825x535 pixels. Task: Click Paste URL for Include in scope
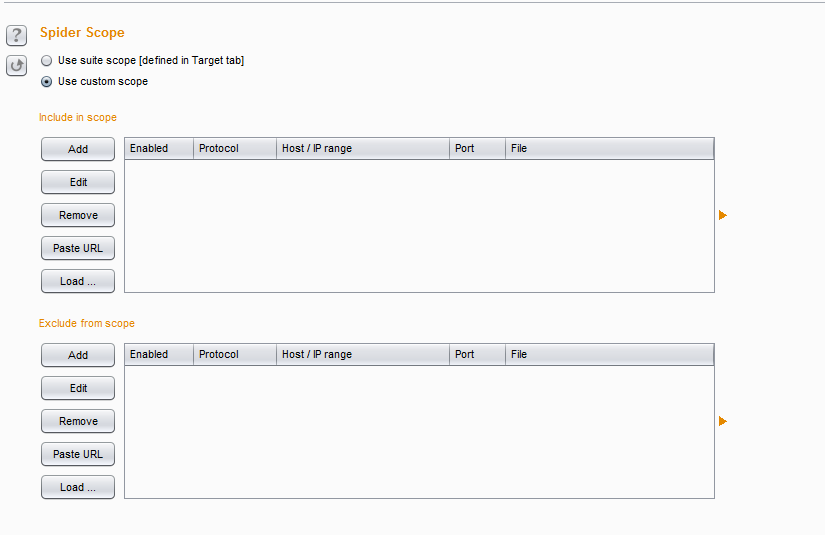[78, 248]
